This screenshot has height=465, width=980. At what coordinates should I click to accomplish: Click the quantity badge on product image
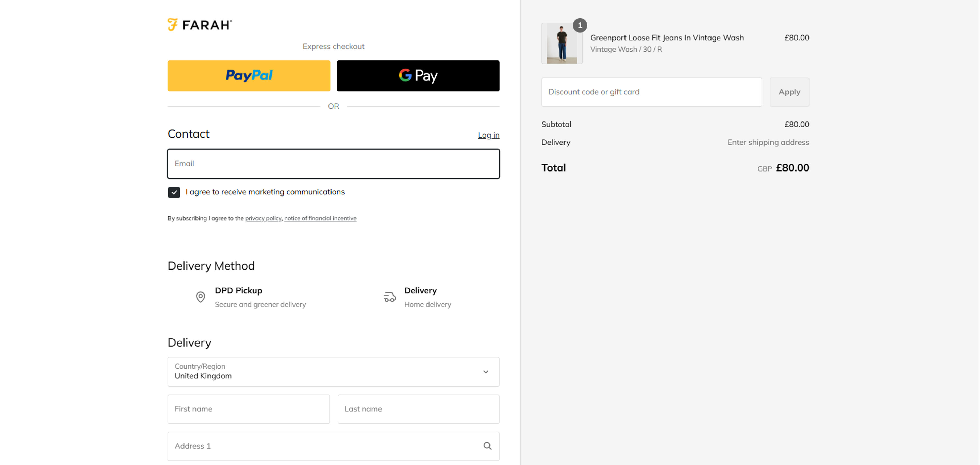pos(580,26)
